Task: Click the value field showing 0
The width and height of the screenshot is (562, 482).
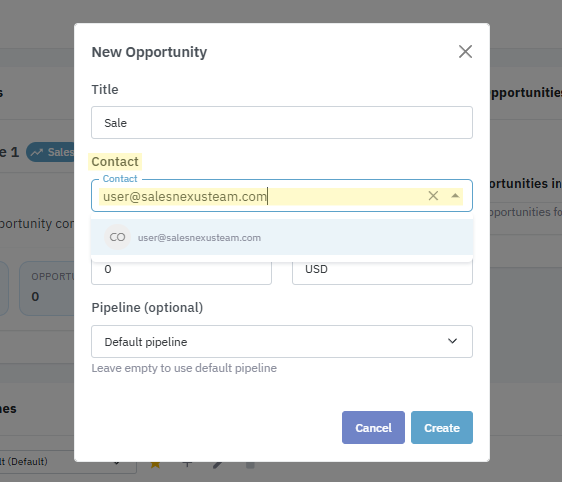Action: [181, 271]
